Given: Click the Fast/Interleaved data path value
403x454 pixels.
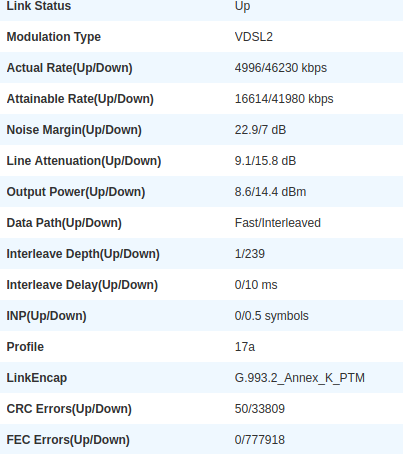Looking at the screenshot, I should [278, 223].
